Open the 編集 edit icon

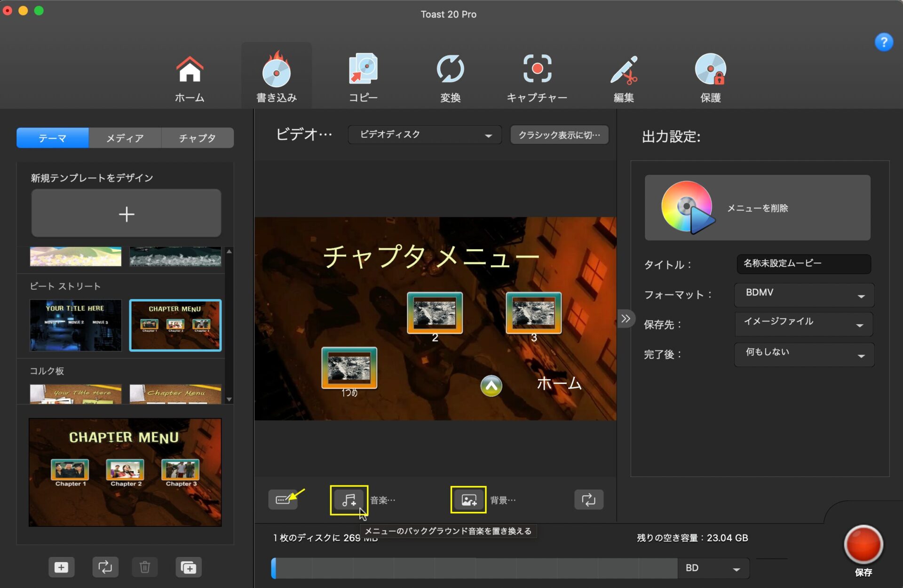coord(624,70)
